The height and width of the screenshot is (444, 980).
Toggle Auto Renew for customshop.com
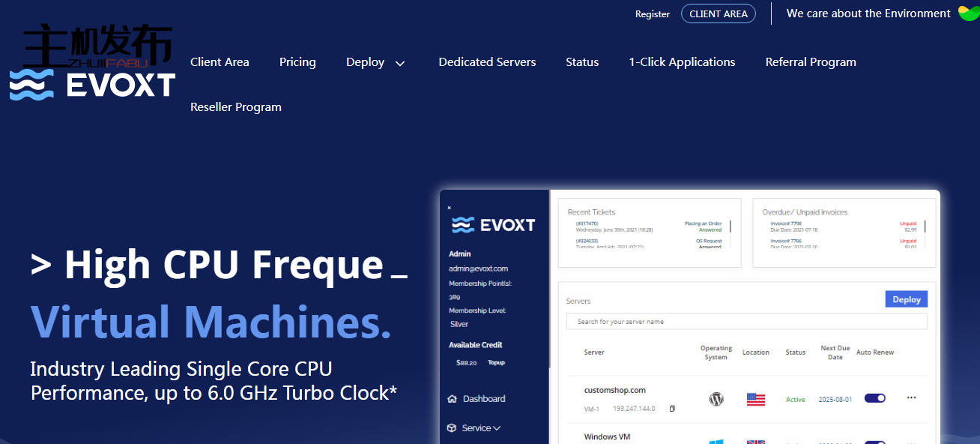pyautogui.click(x=874, y=398)
